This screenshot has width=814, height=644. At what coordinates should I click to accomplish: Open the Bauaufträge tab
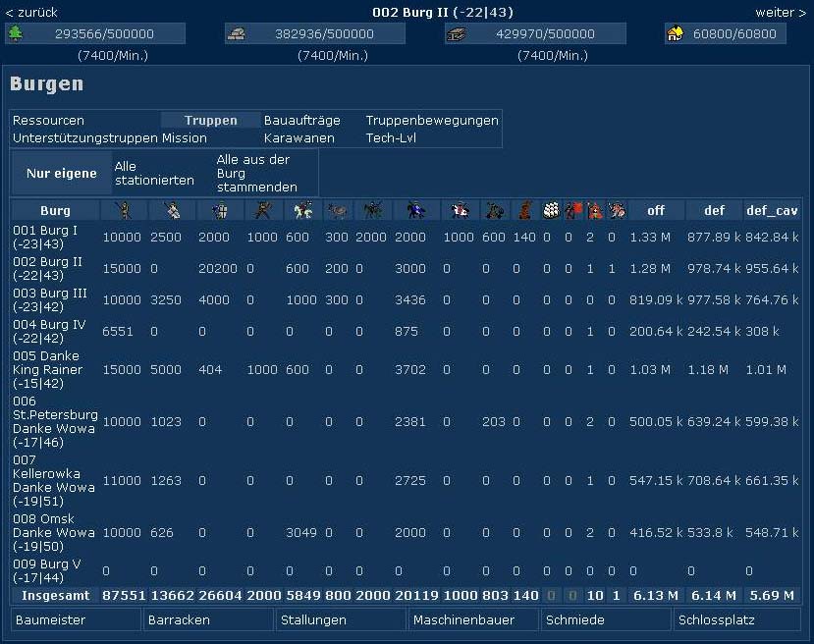301,120
